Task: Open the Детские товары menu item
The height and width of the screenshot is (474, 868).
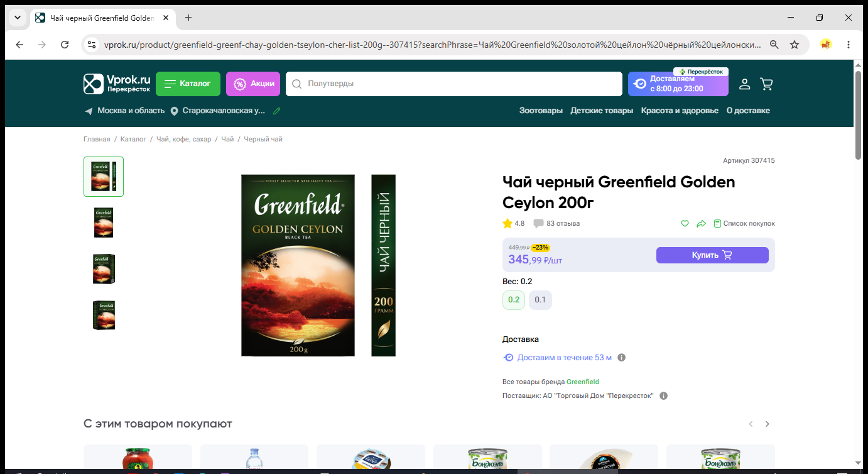Action: 602,111
